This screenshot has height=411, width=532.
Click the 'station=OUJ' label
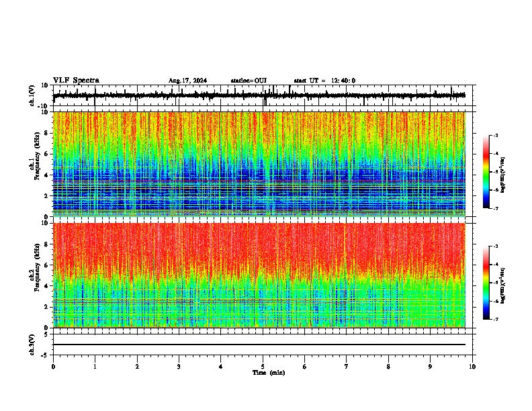[249, 81]
